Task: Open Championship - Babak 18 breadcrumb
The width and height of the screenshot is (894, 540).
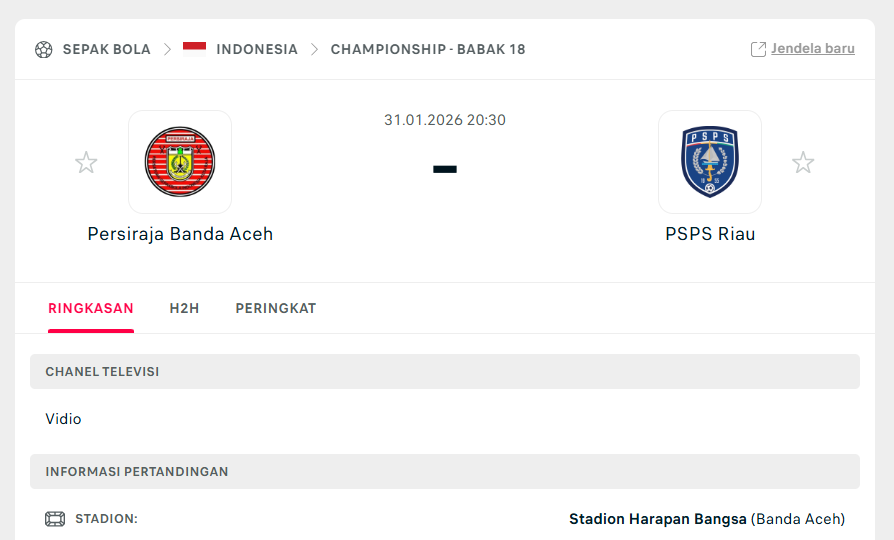Action: pyautogui.click(x=428, y=49)
